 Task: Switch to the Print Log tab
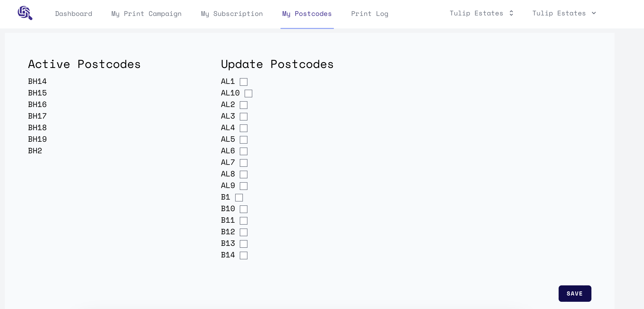point(370,14)
